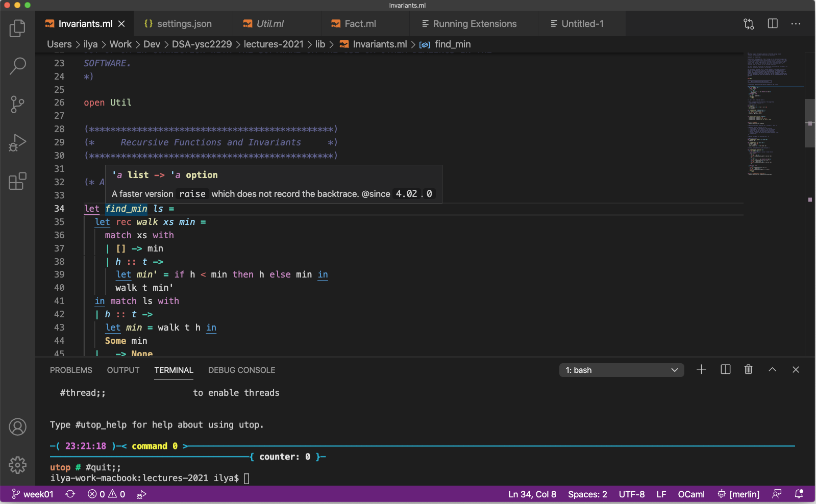Click line number 34 in gutter

(59, 209)
